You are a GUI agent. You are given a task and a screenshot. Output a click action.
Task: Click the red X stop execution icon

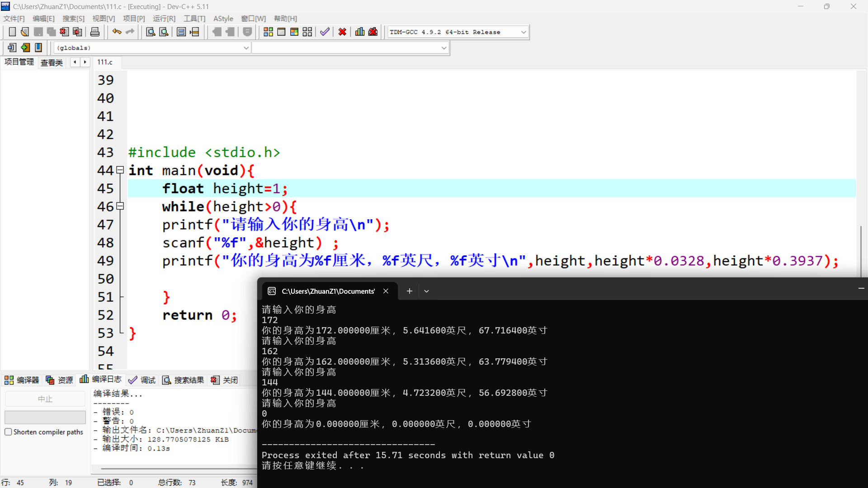(x=342, y=32)
